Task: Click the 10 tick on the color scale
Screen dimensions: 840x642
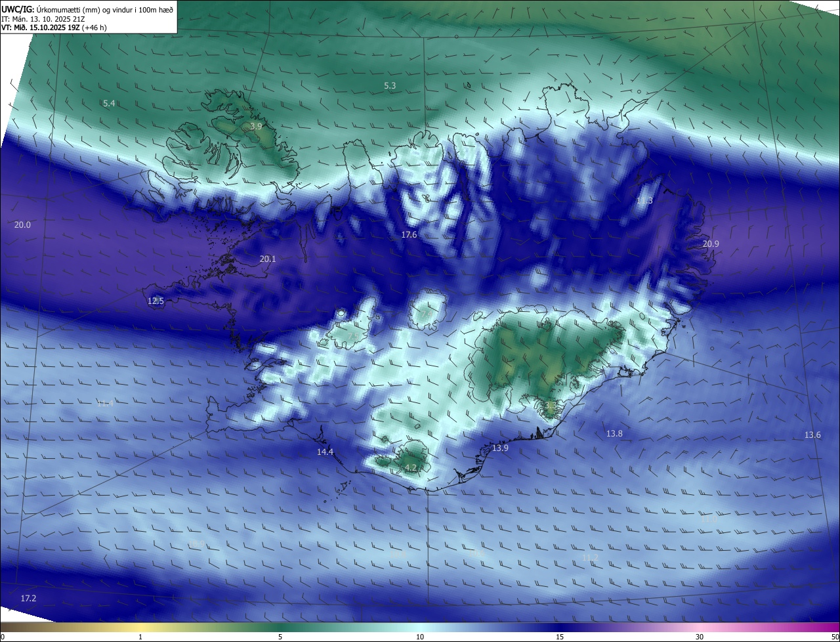Action: pyautogui.click(x=420, y=637)
